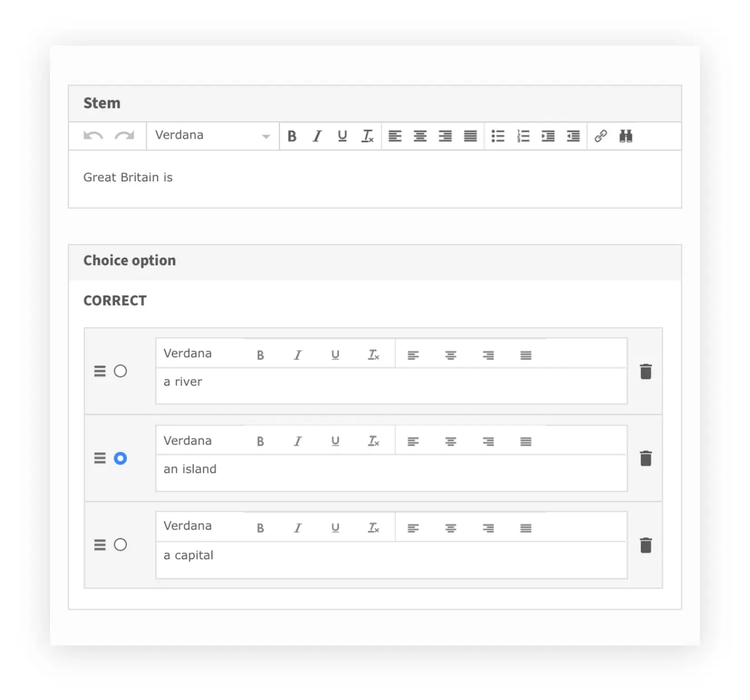Image resolution: width=750 pixels, height=700 pixels.
Task: Click the redo arrow in Stem toolbar
Action: (x=124, y=136)
